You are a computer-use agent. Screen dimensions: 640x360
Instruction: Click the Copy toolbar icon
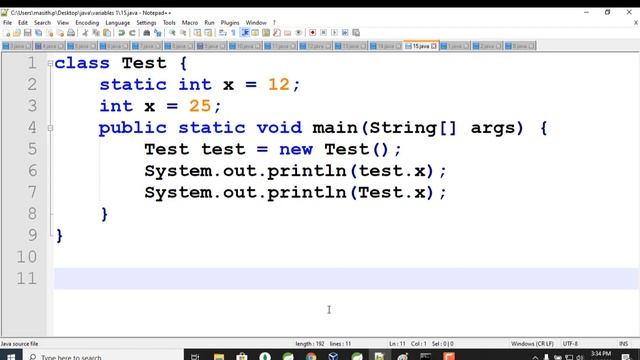pyautogui.click(x=96, y=33)
